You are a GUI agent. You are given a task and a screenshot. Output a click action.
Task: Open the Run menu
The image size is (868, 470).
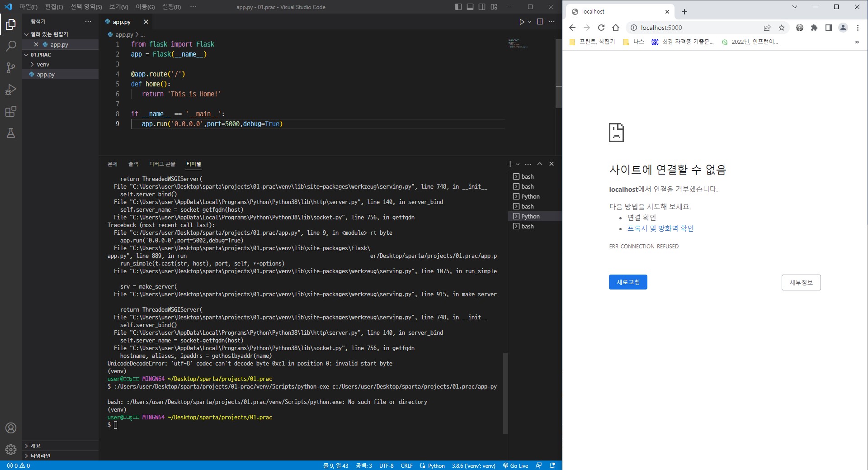click(x=171, y=7)
